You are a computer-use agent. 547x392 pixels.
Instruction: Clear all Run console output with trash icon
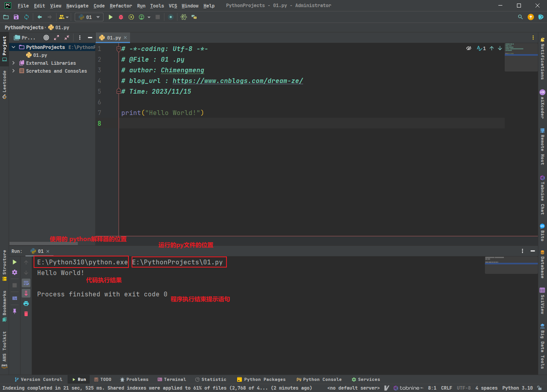pyautogui.click(x=26, y=314)
